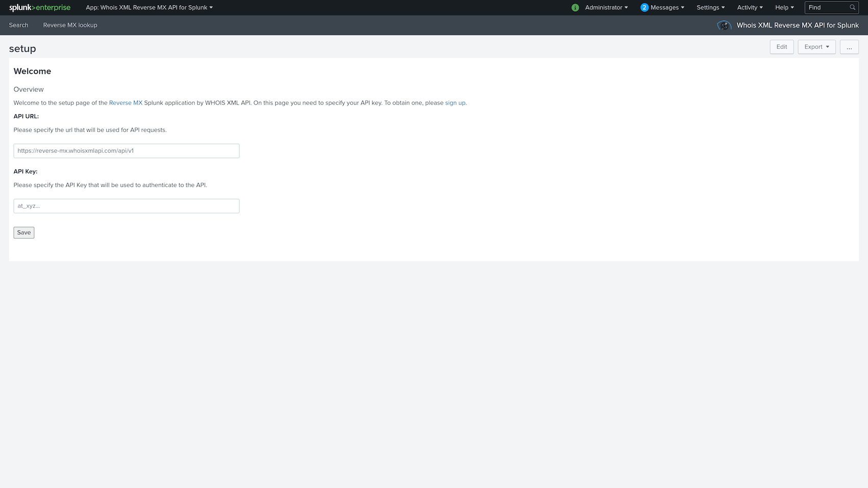Focus the API Key input field

coord(127,206)
